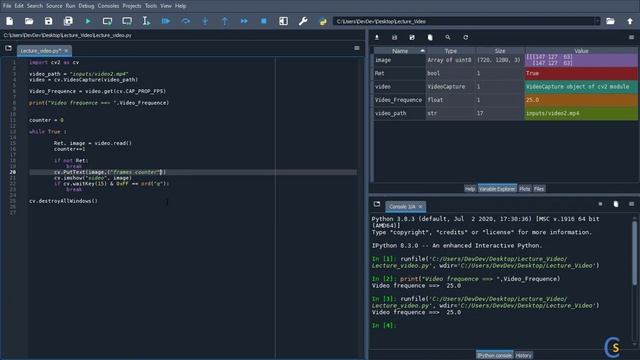
Task: Open Preferences wrench icon
Action: click(303, 21)
